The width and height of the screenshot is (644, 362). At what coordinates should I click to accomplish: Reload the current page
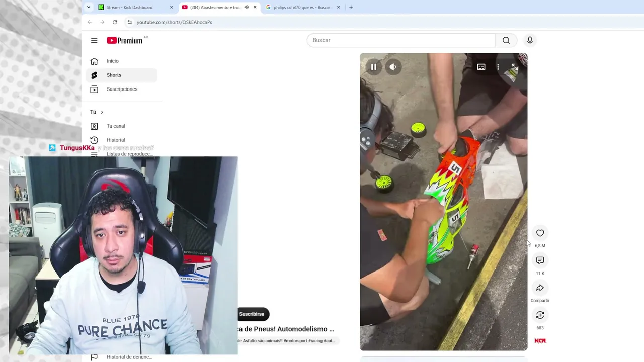(115, 22)
